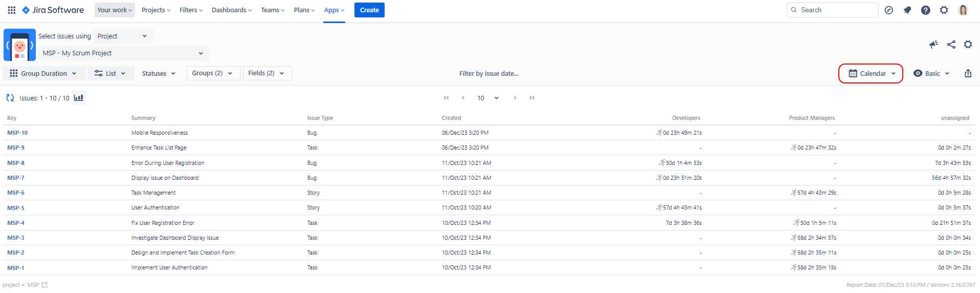
Task: Click the Search input field
Action: coord(834,10)
